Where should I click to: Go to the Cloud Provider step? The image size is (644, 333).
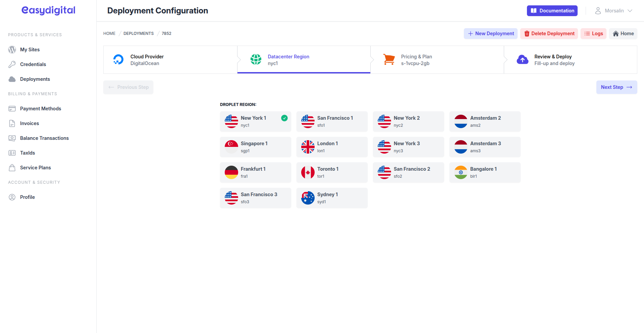(x=170, y=60)
